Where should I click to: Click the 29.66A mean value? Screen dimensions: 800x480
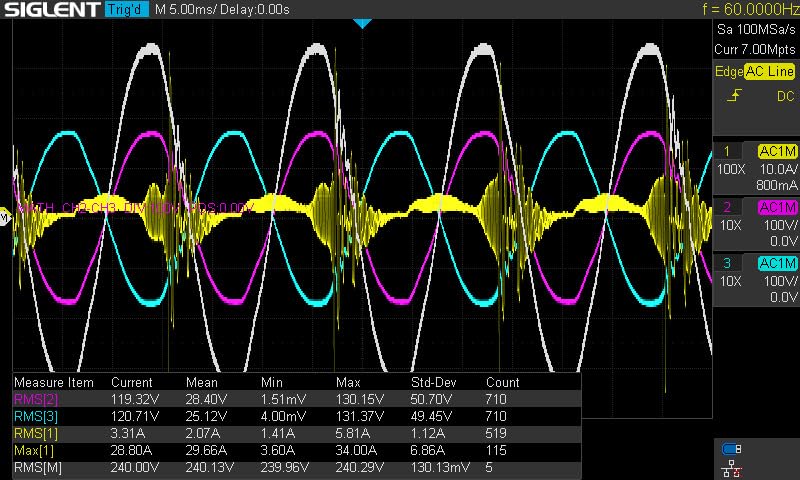click(206, 450)
